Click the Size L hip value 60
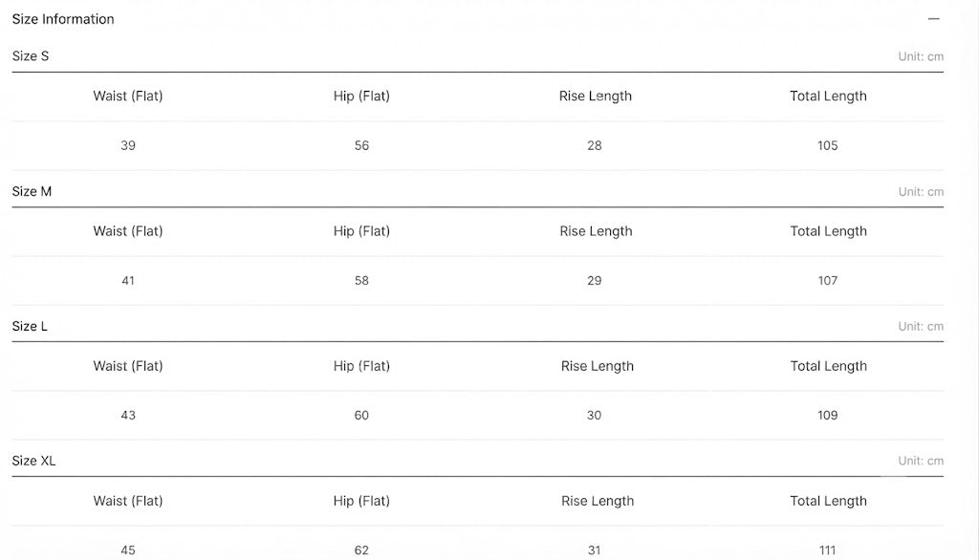The image size is (979, 560). coord(361,415)
